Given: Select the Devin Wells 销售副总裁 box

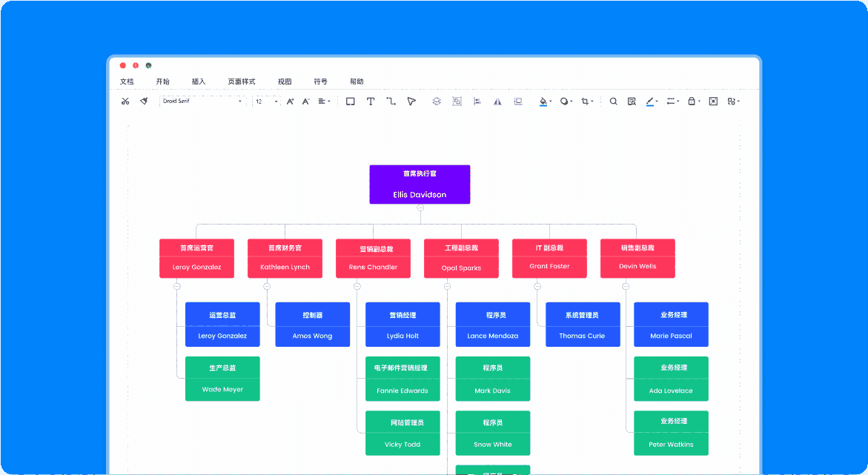Looking at the screenshot, I should click(x=637, y=259).
